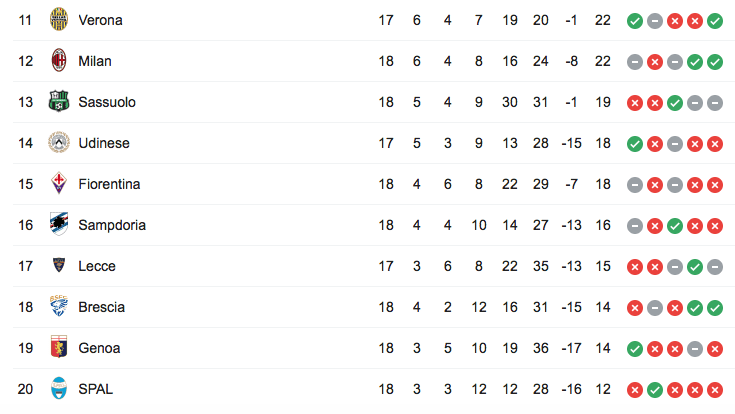Click Sampdoria's grey draw form indicator
The height and width of the screenshot is (414, 735).
(634, 225)
